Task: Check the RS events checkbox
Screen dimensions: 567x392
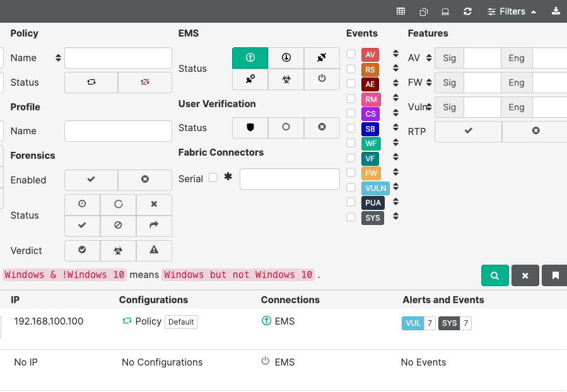Action: 351,69
